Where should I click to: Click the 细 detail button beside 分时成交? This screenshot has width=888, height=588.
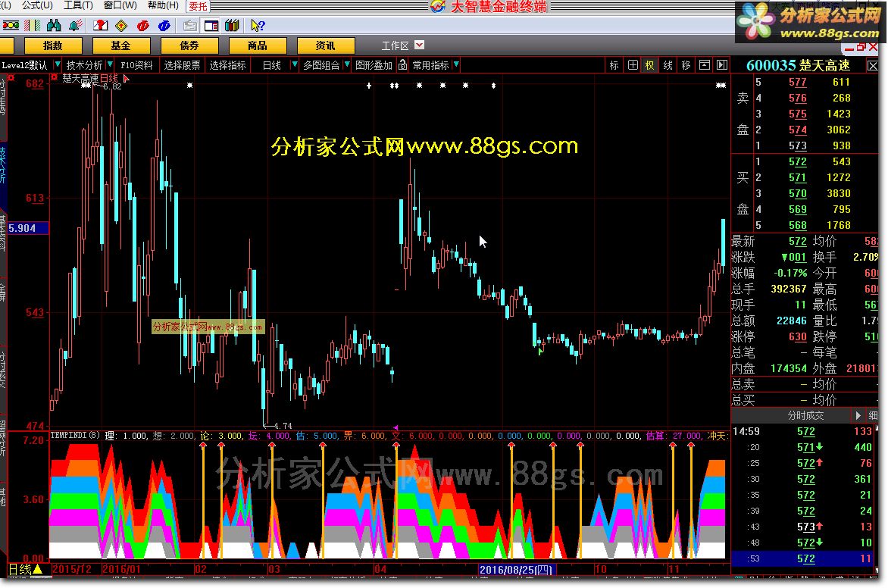pos(874,415)
